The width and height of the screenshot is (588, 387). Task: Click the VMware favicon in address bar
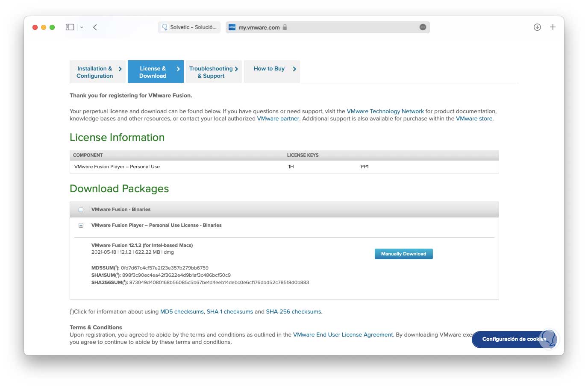(232, 27)
